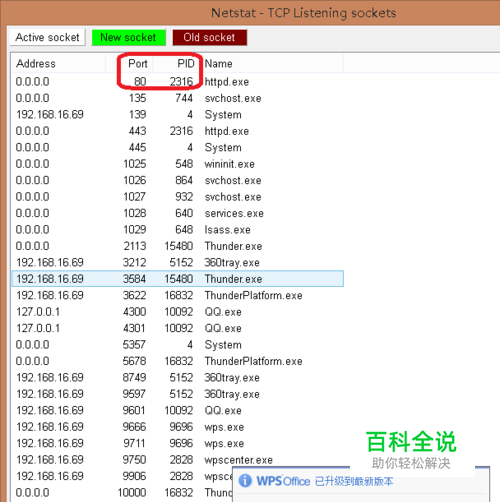Image resolution: width=500 pixels, height=502 pixels.
Task: Select the QQ.exe row on port 4300
Action: pos(178,312)
